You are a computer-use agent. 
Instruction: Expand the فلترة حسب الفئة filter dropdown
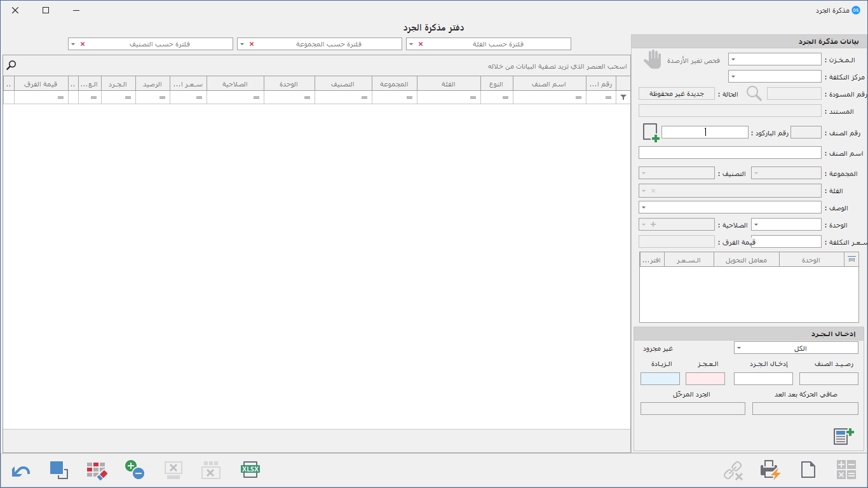pyautogui.click(x=410, y=44)
